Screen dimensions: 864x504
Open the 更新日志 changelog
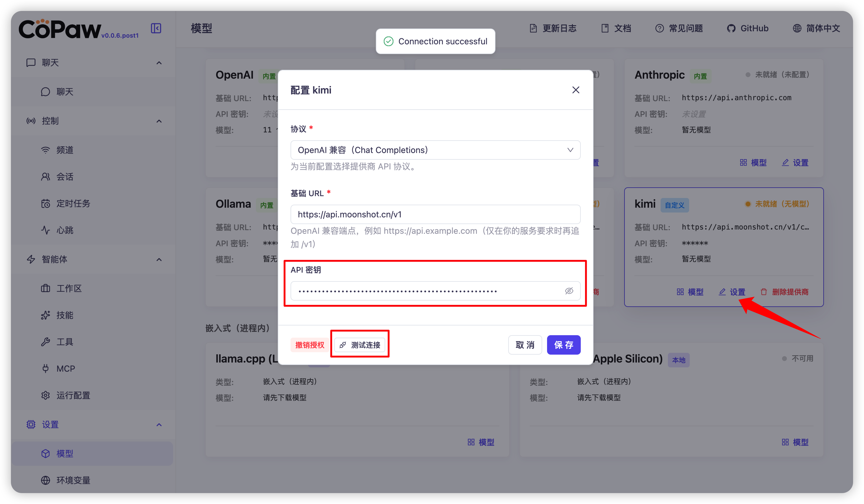click(553, 28)
